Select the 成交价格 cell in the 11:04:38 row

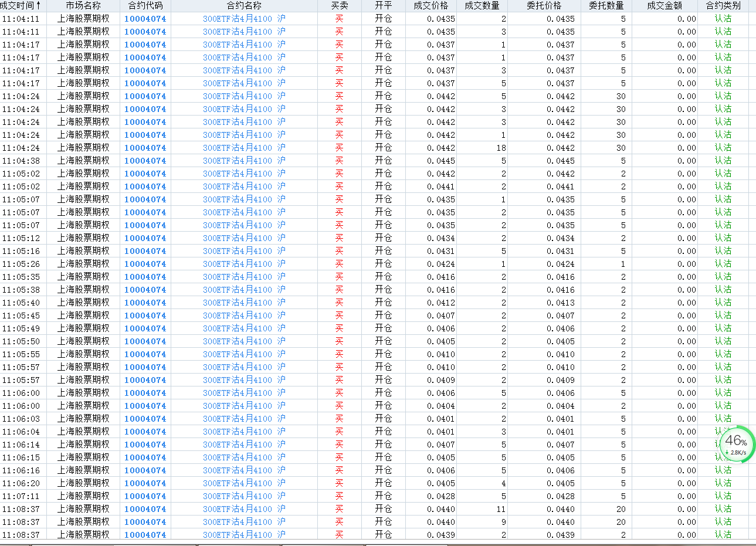pos(441,161)
